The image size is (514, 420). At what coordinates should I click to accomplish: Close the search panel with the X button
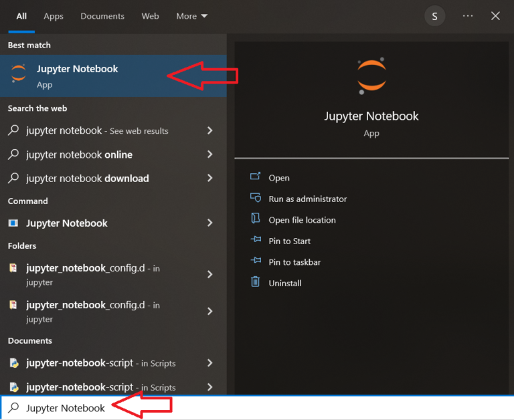(495, 16)
